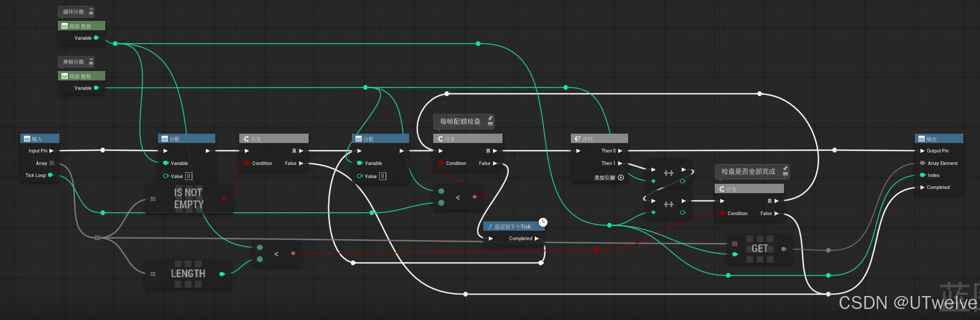980x320 pixels.
Task: Click the Array Element pin on 输出 node
Action: 923,163
